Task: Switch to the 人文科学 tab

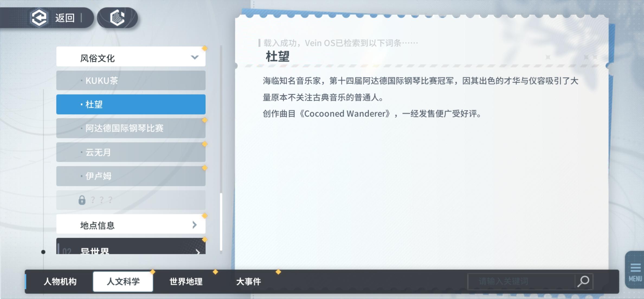Action: pyautogui.click(x=123, y=281)
